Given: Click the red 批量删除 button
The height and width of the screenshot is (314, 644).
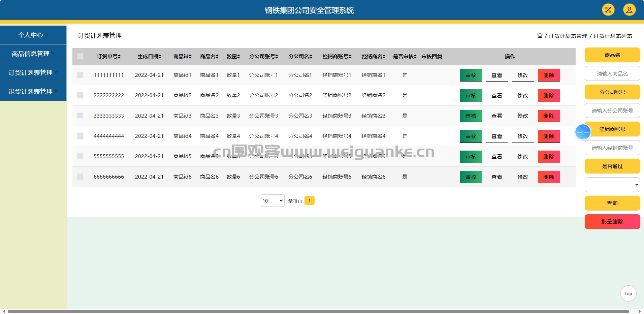Looking at the screenshot, I should [612, 222].
